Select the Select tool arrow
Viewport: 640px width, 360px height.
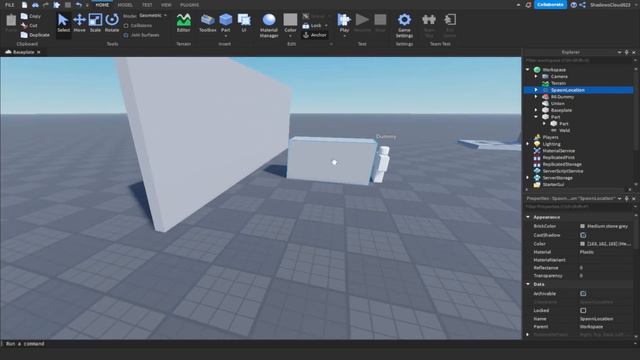tap(63, 22)
